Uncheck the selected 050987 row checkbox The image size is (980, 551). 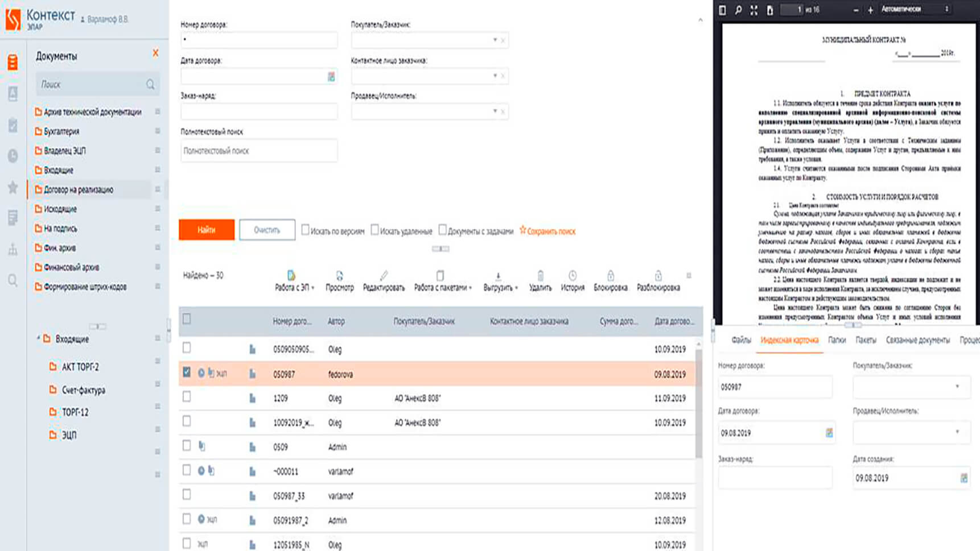point(187,372)
